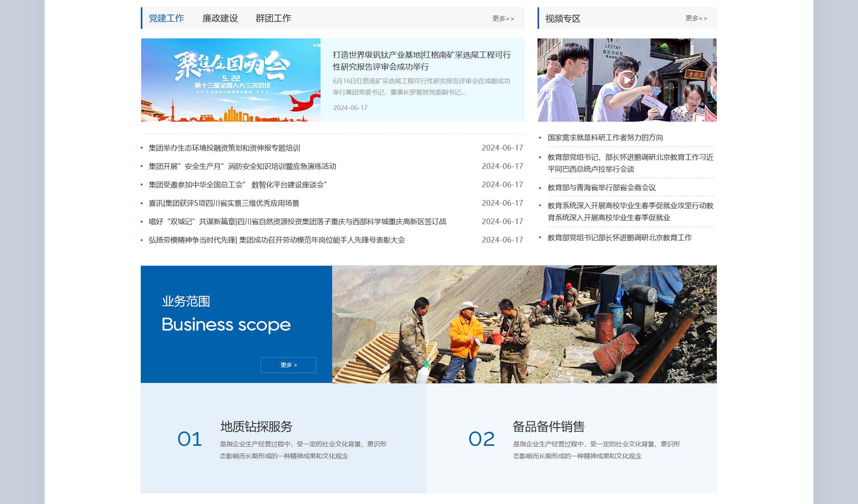This screenshot has height=504, width=858.
Task: Open the 02 备品备件销售 card
Action: [572, 438]
